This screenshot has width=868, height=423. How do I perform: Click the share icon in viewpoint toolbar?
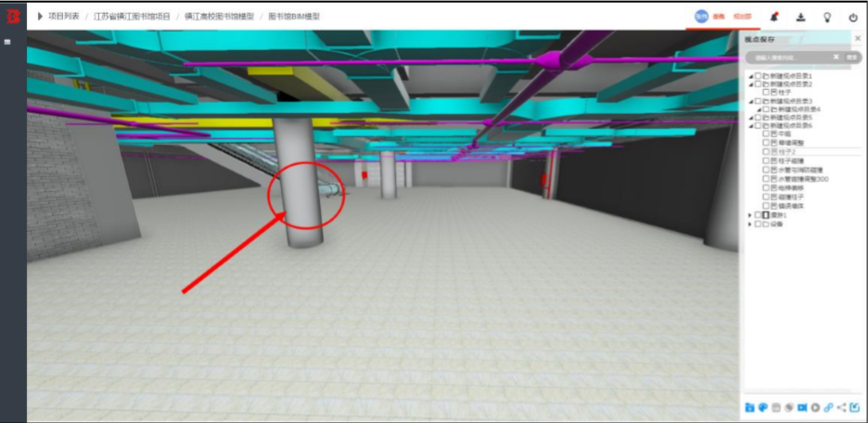pos(841,407)
